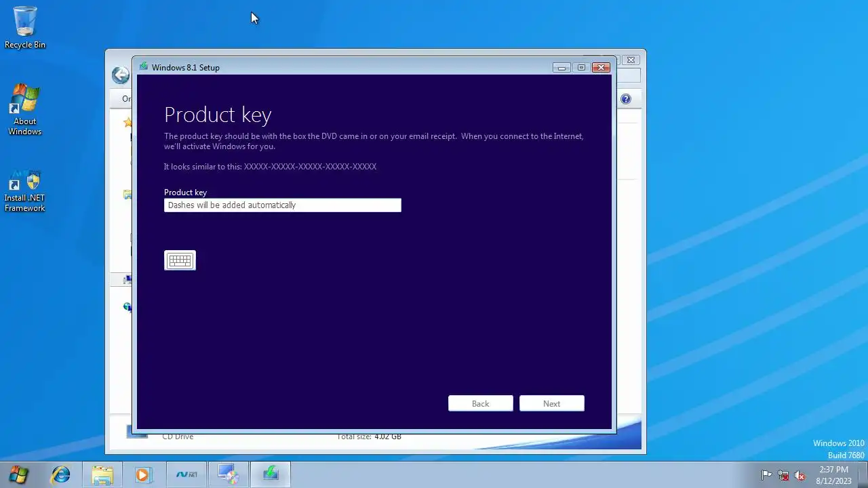Click the XXXXX-XXXXX sample key text
The width and height of the screenshot is (868, 488).
tap(310, 167)
